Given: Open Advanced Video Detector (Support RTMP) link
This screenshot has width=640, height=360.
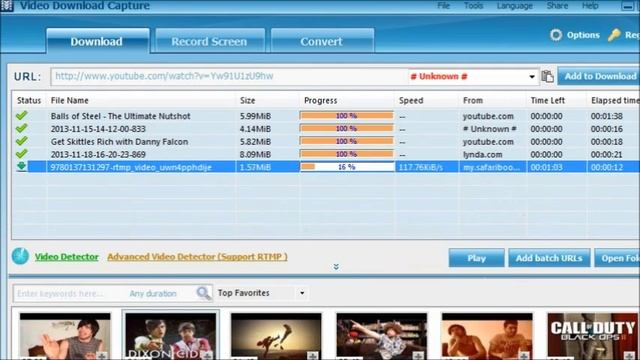Looking at the screenshot, I should pos(198,257).
